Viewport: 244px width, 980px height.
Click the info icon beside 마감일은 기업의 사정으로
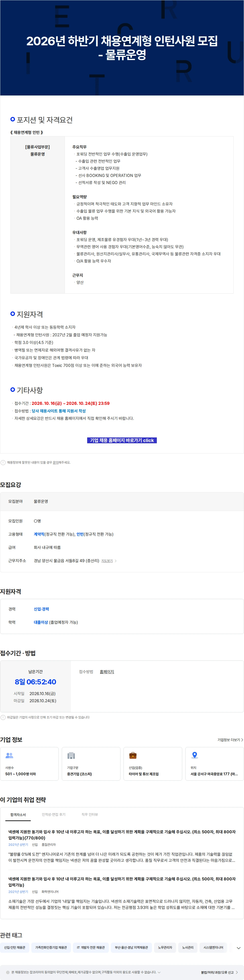tap(3, 717)
